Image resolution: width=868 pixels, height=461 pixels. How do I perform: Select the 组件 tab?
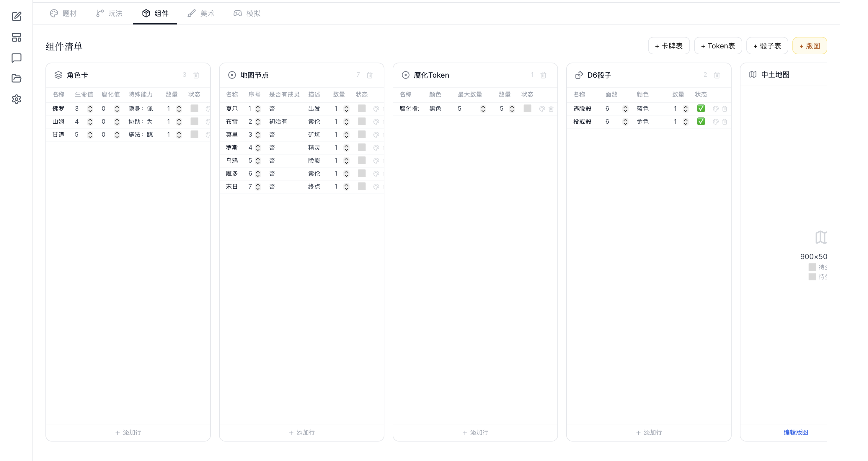[x=155, y=14]
